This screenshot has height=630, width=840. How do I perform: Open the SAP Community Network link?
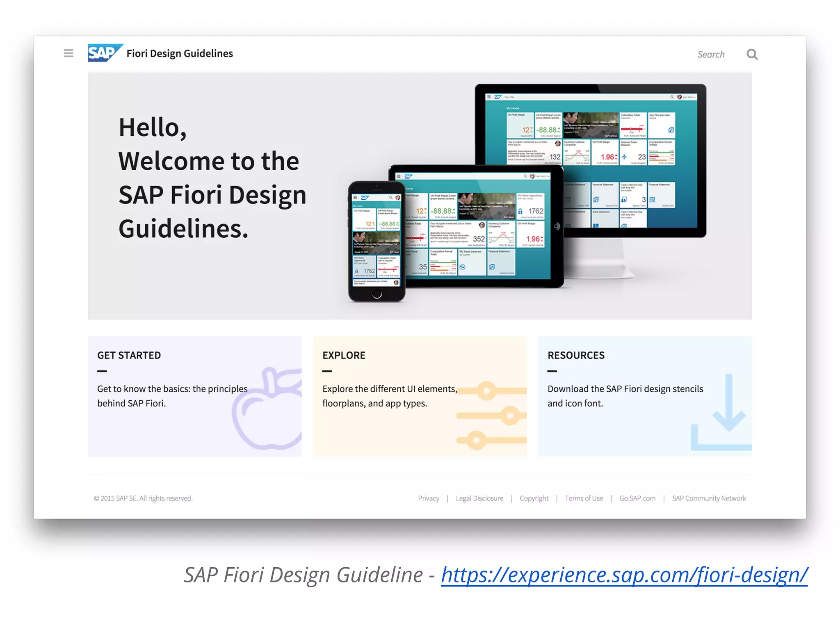(709, 498)
